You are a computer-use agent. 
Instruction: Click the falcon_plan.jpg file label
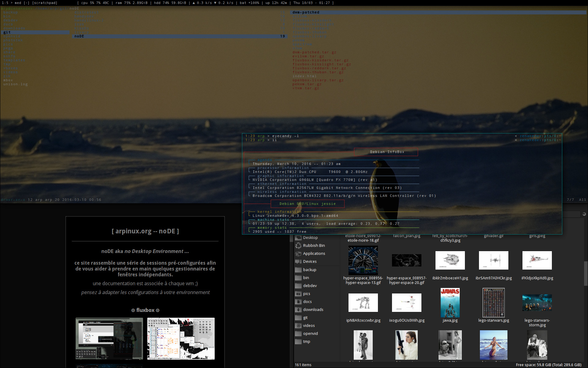click(x=407, y=236)
